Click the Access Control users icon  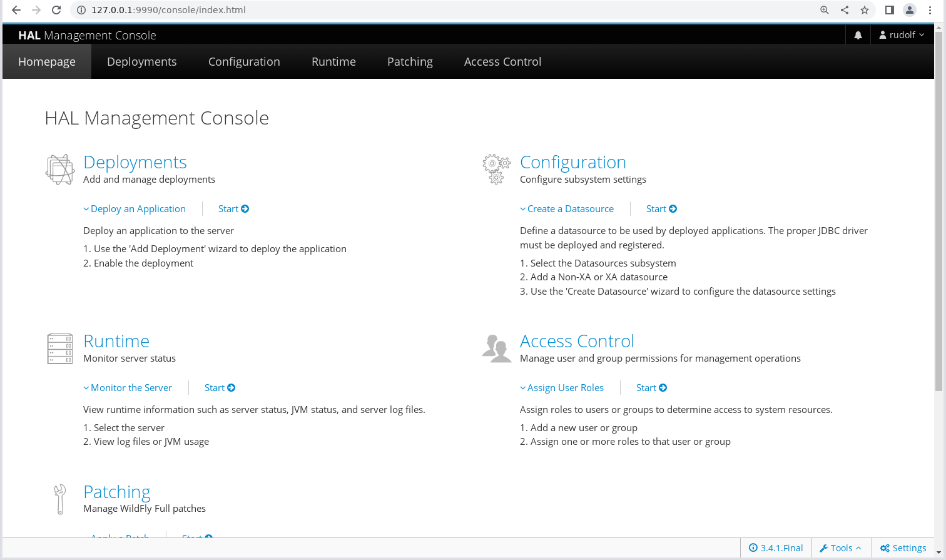tap(497, 349)
